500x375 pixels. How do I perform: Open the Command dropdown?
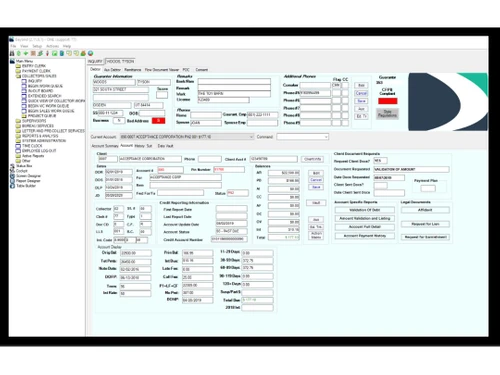(303, 137)
